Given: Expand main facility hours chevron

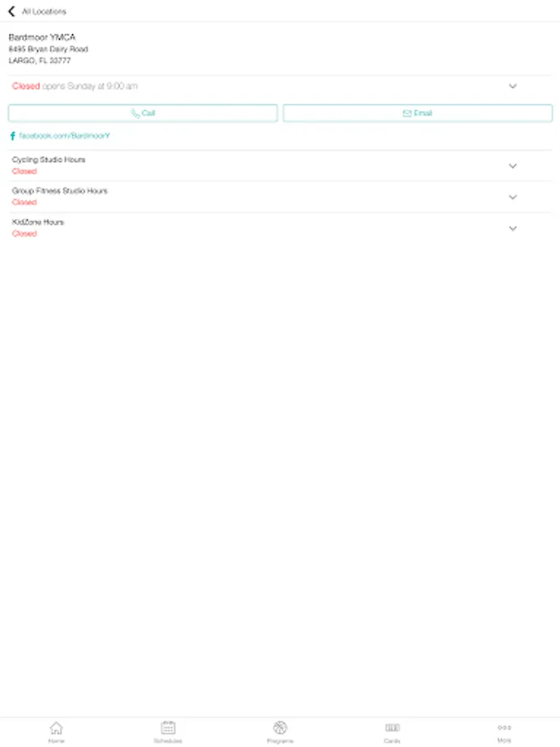Looking at the screenshot, I should (x=513, y=86).
